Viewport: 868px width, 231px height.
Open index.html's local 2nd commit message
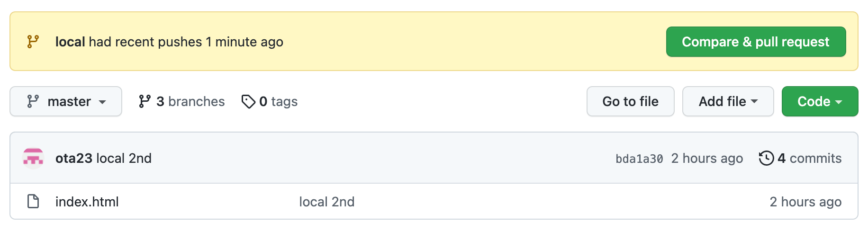tap(326, 202)
